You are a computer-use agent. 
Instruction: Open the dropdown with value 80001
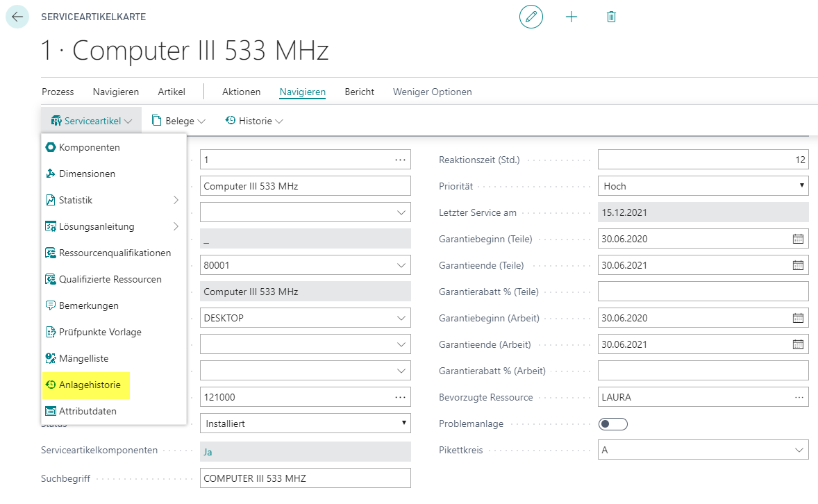305,265
